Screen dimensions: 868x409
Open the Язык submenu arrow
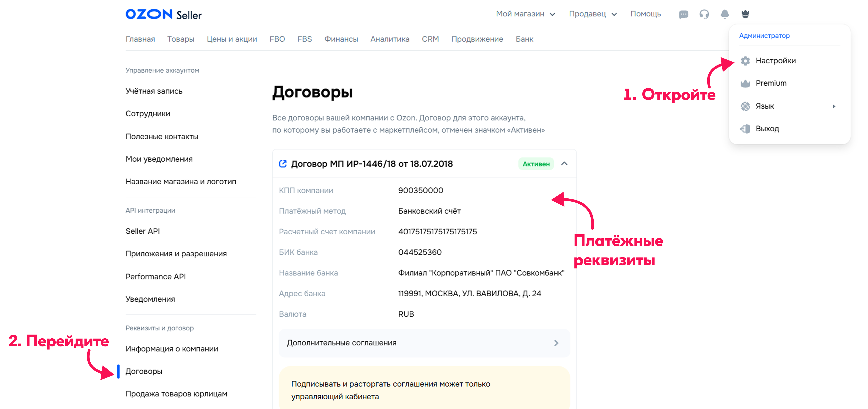tap(834, 106)
